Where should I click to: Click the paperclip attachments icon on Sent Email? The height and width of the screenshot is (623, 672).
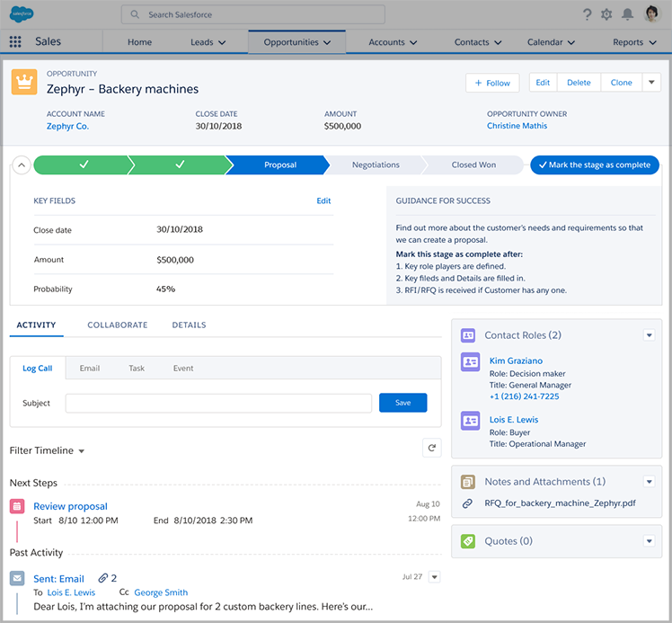point(102,578)
